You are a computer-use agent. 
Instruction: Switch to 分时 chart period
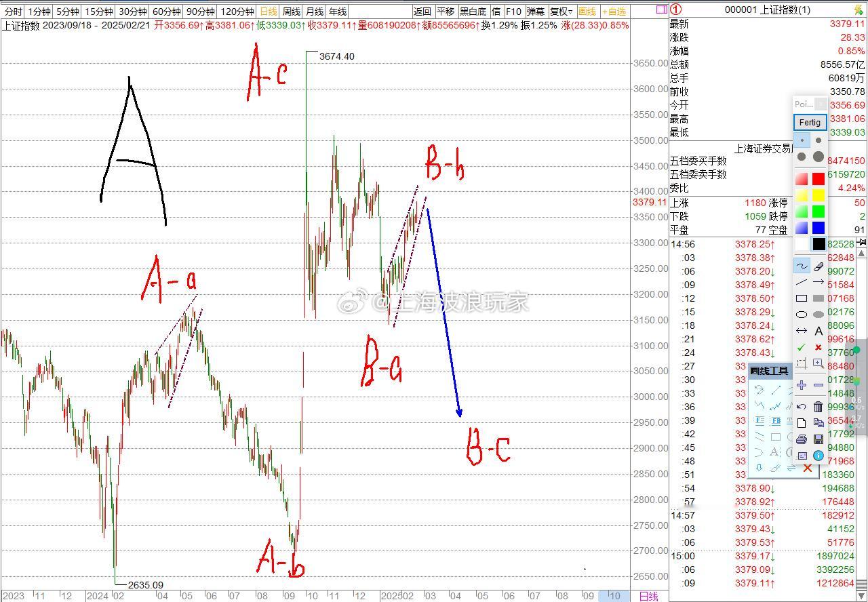pyautogui.click(x=13, y=12)
